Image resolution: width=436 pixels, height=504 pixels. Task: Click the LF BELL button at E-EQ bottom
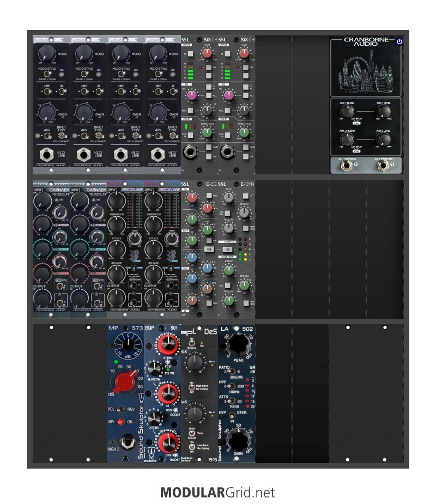(209, 302)
